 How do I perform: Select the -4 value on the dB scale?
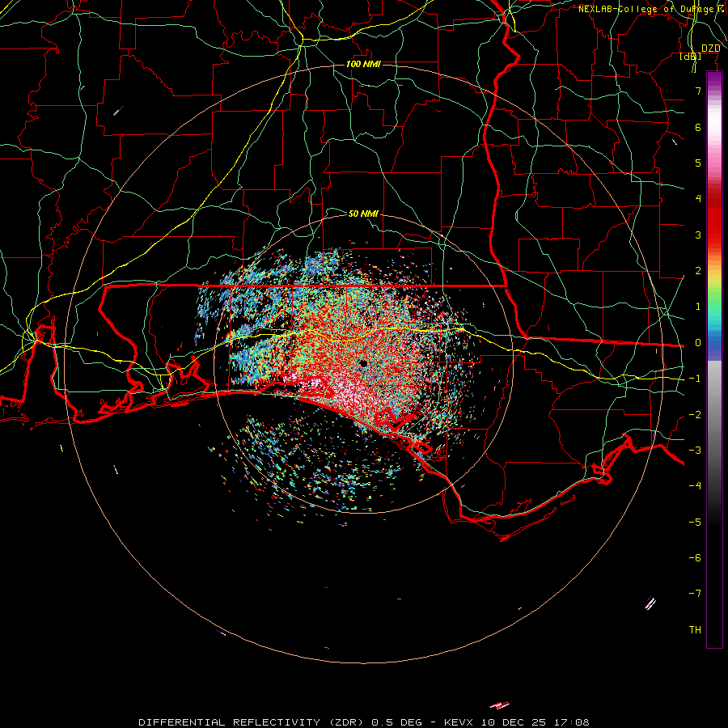pyautogui.click(x=695, y=485)
